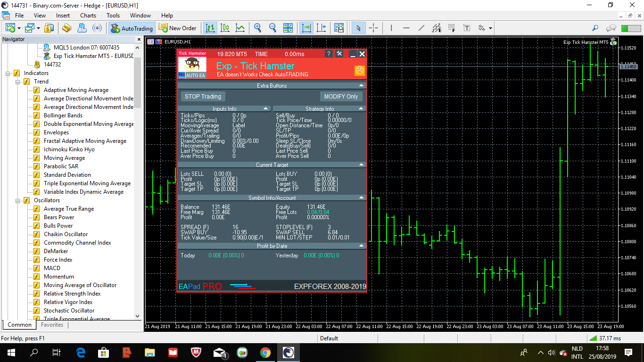The height and width of the screenshot is (362, 644).
Task: Zoom out on the chart
Action: pos(272,28)
